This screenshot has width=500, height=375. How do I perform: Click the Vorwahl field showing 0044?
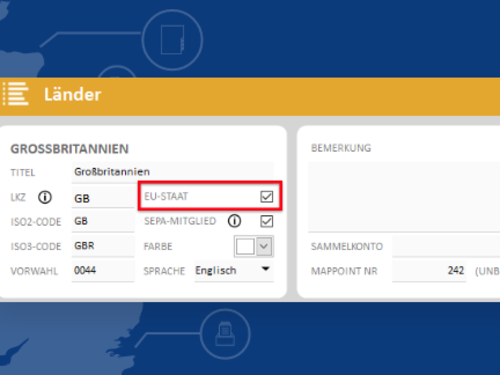pyautogui.click(x=103, y=271)
